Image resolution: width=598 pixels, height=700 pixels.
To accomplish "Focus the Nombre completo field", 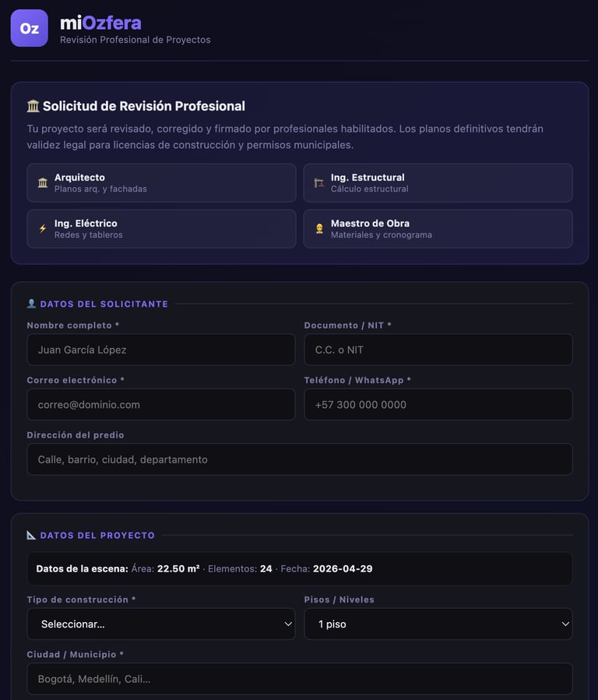I will pos(161,350).
